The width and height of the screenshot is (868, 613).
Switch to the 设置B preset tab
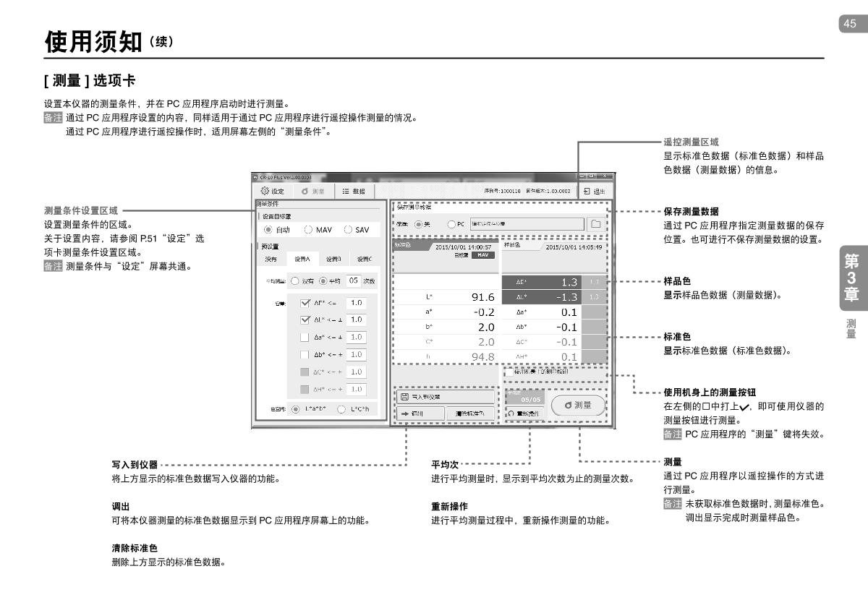333,259
